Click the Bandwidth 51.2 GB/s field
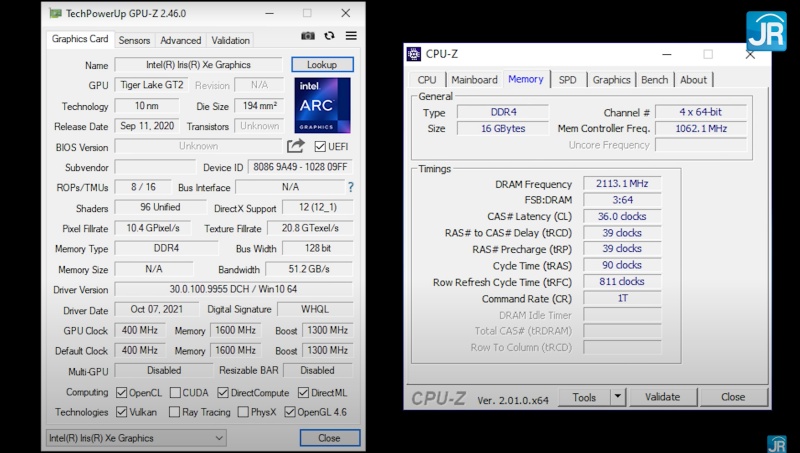The width and height of the screenshot is (800, 453). tap(309, 269)
